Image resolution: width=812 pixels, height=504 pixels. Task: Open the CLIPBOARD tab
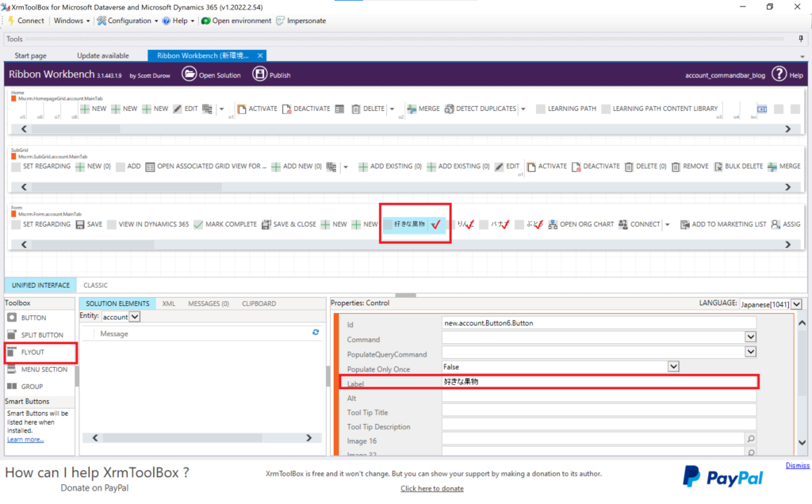click(x=259, y=304)
